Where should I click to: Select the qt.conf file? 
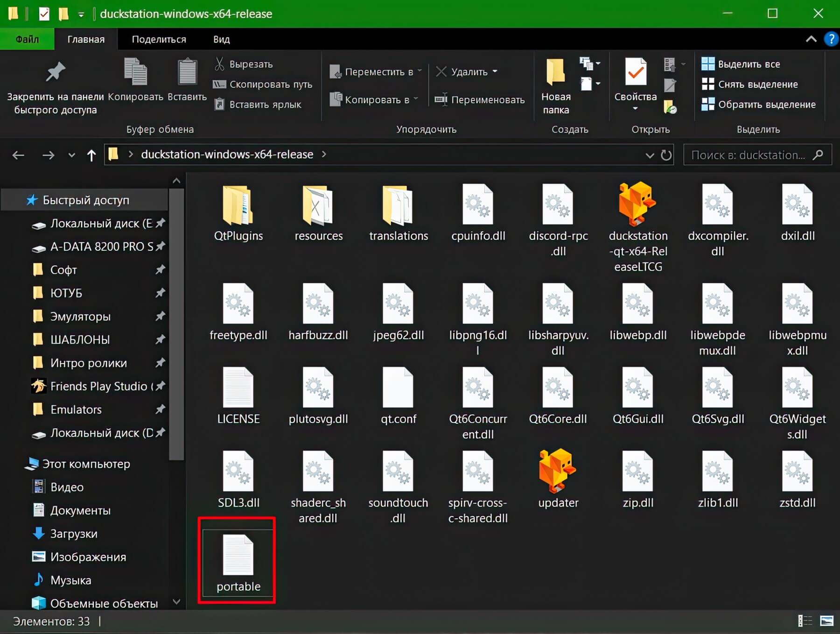coord(398,396)
